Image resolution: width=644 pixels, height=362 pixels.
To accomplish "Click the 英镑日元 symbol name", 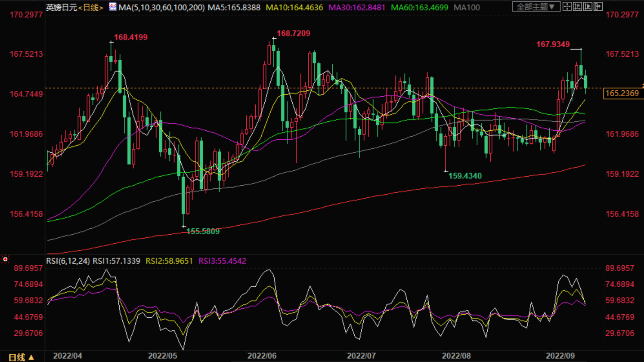I will click(x=61, y=8).
